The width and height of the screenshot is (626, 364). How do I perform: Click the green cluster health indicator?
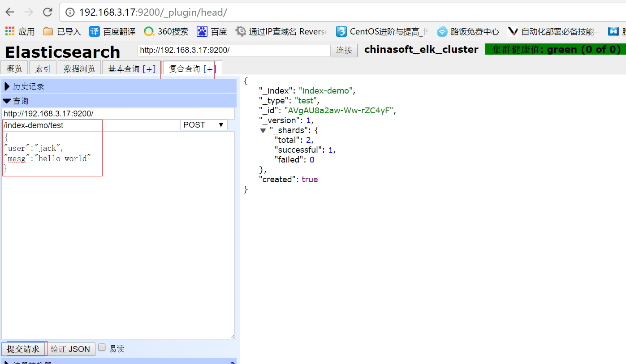[x=555, y=50]
